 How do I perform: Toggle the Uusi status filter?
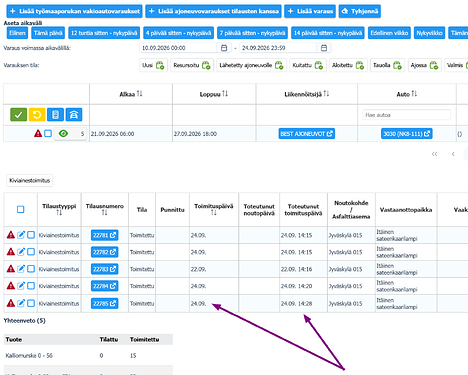tap(153, 65)
